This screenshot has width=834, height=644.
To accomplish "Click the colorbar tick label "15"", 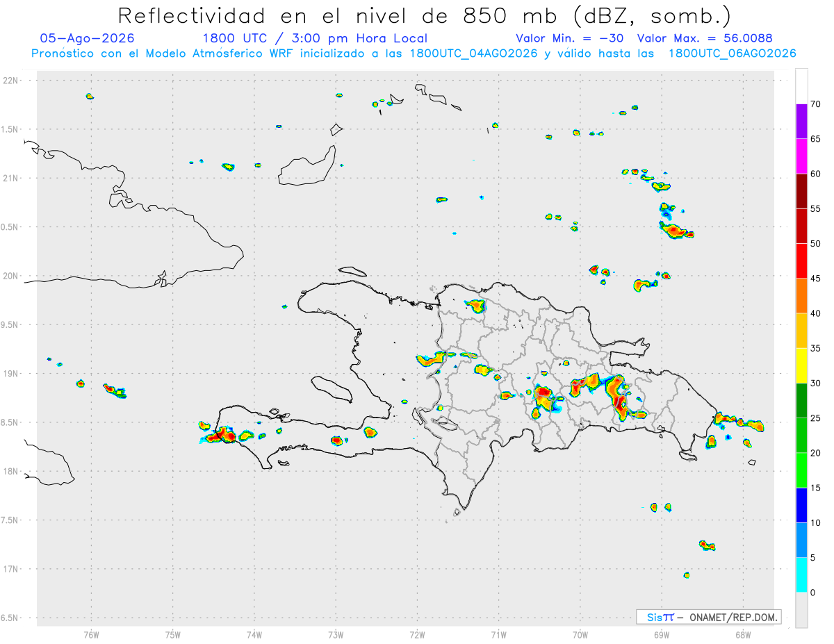I will [x=815, y=488].
